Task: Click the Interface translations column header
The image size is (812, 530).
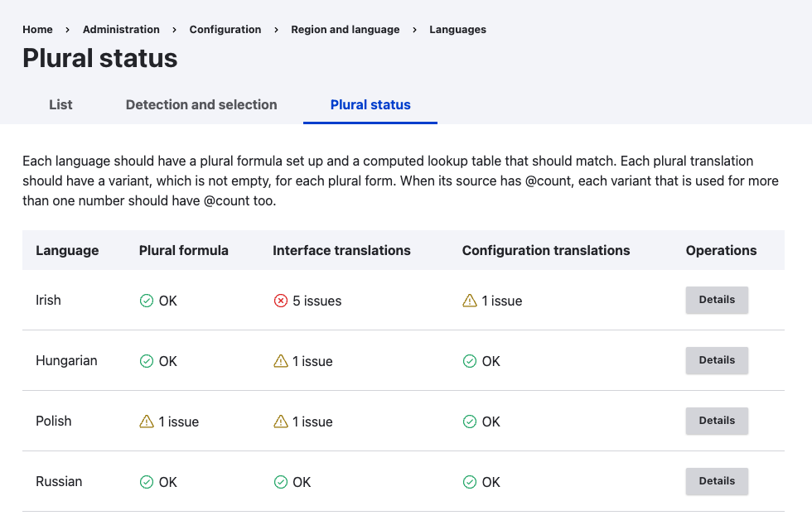Action: point(341,250)
